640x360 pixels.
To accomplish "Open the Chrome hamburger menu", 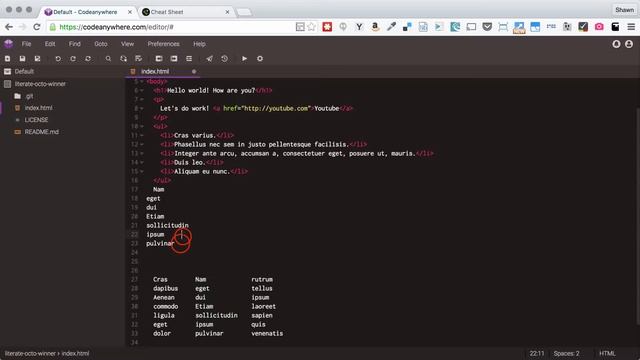I will pyautogui.click(x=631, y=27).
